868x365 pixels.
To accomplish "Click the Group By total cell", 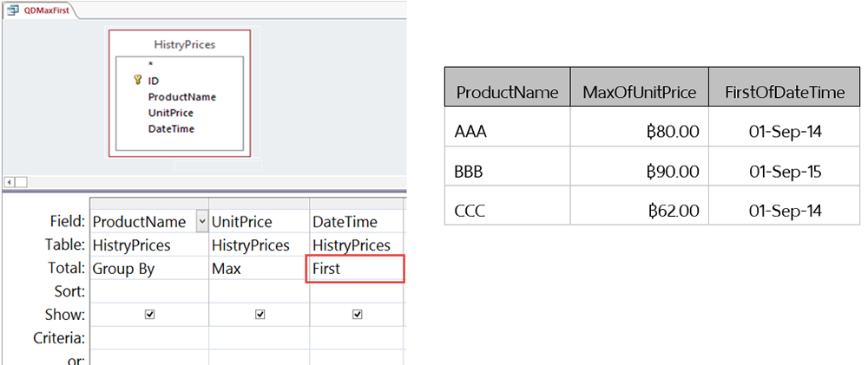I will coord(148,269).
